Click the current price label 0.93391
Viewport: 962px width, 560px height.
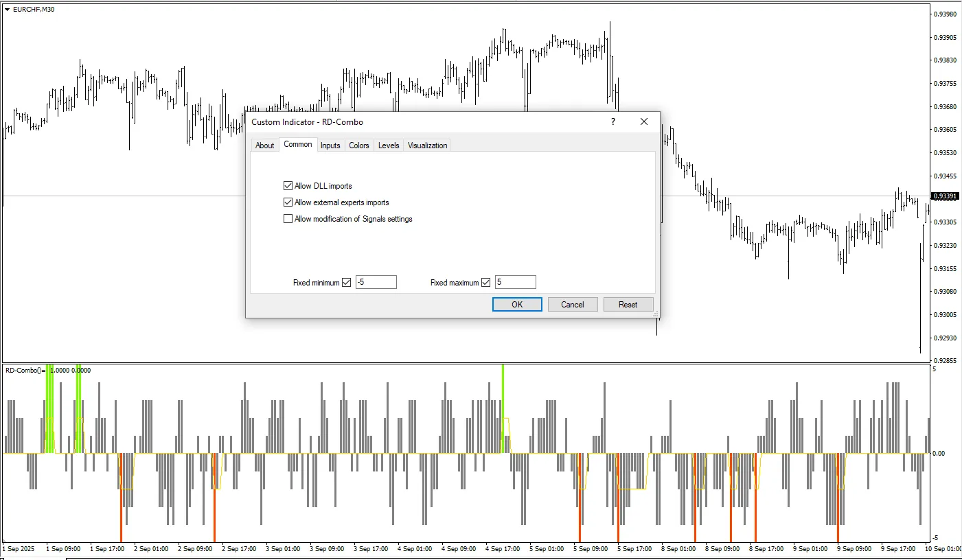944,196
